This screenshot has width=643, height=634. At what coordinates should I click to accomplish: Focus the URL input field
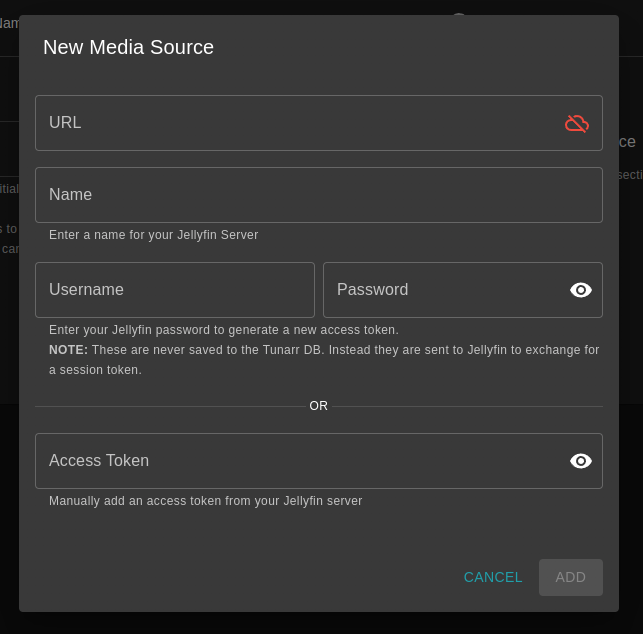tap(300, 123)
